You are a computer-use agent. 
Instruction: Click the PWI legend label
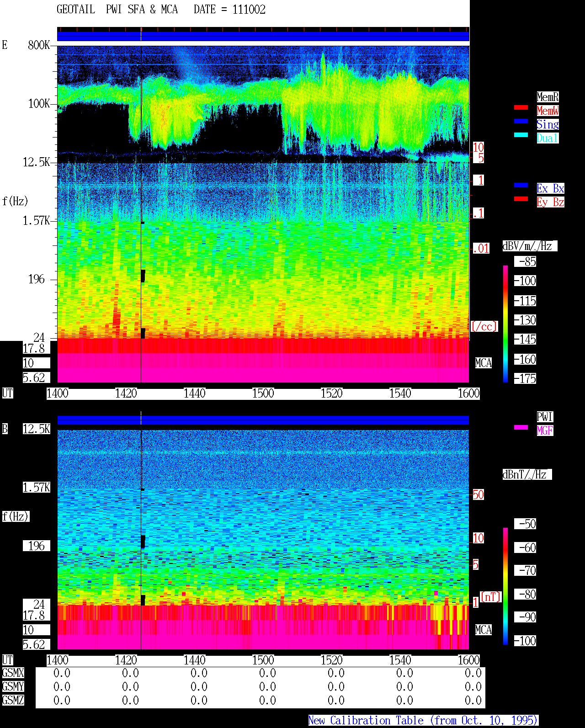coord(545,417)
